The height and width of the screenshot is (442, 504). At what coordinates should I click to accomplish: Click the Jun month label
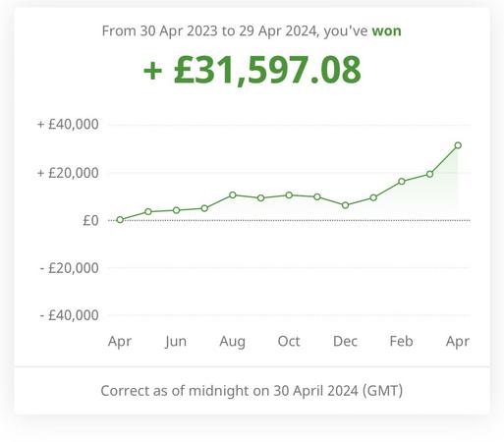(x=176, y=342)
